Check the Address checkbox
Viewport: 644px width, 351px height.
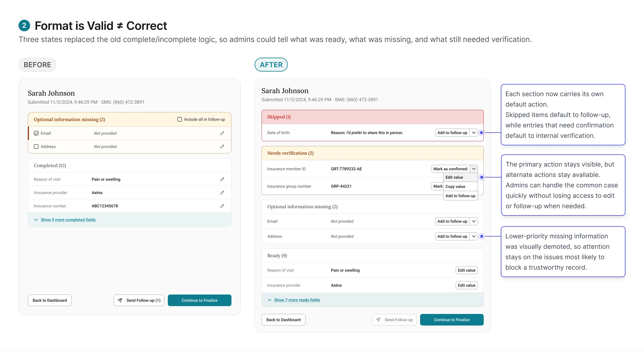point(36,147)
